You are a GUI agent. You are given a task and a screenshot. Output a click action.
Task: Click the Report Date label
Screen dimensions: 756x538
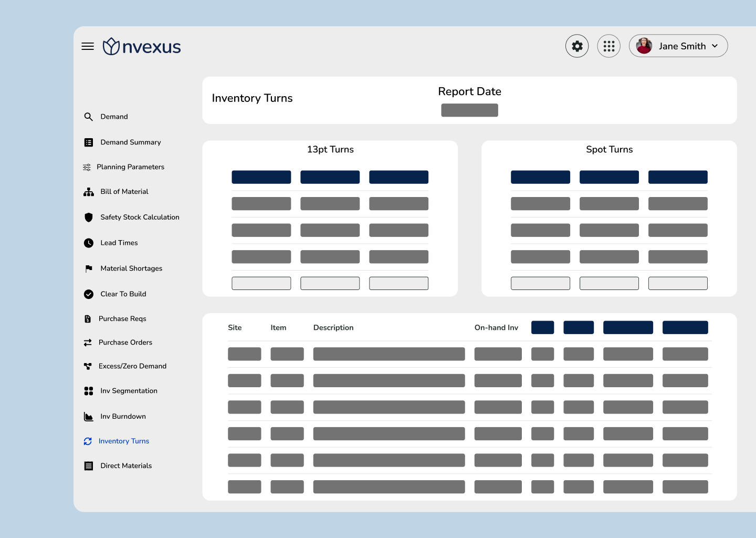(x=470, y=91)
